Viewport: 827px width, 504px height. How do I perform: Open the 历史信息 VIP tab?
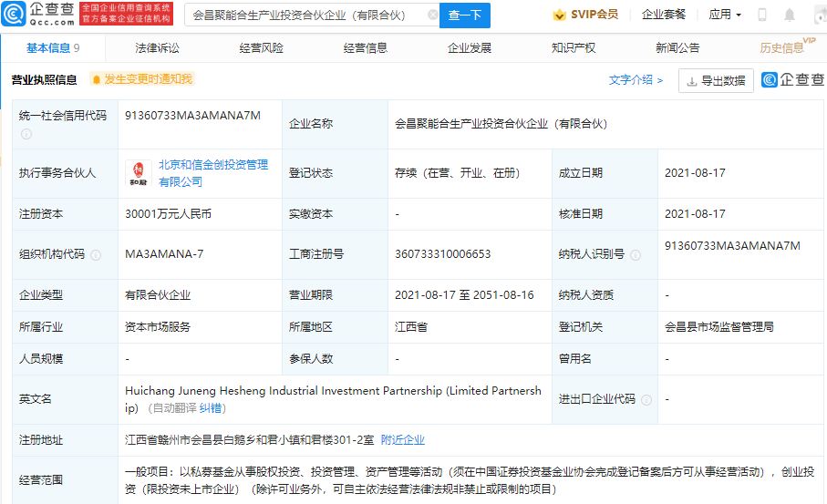coord(787,46)
